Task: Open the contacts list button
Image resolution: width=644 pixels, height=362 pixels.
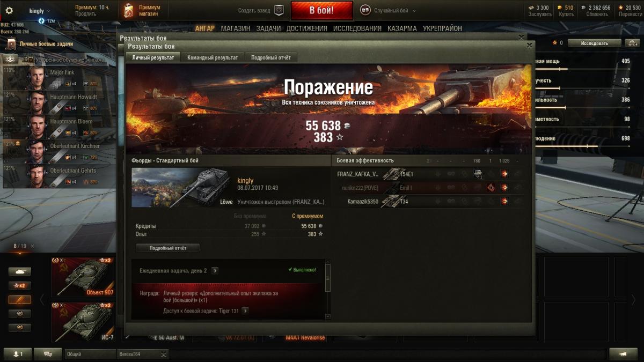Action: click(x=18, y=354)
